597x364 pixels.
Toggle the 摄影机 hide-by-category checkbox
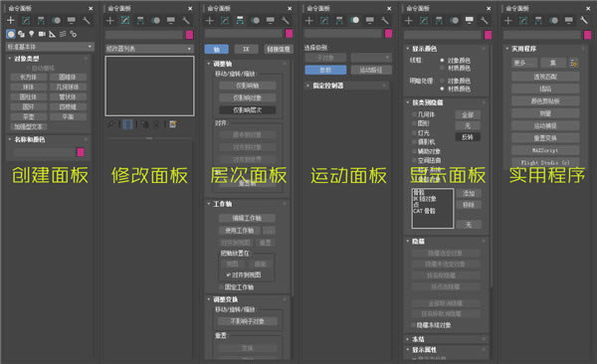click(414, 142)
